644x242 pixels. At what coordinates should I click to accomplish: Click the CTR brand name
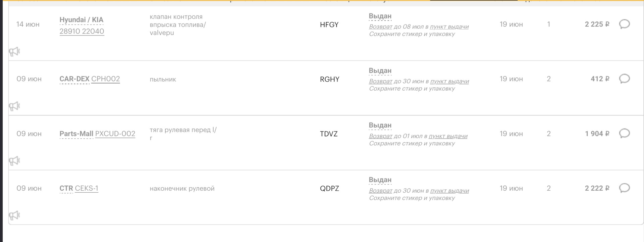66,188
